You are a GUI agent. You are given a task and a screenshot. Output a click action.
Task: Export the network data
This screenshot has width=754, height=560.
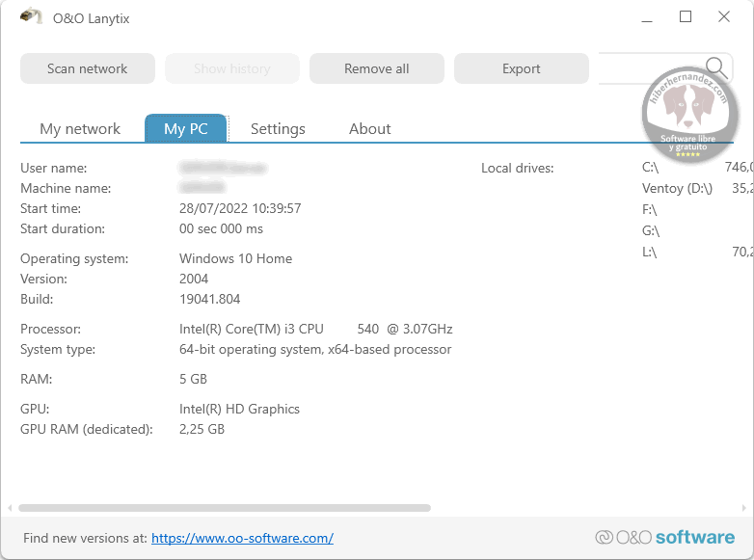(522, 68)
